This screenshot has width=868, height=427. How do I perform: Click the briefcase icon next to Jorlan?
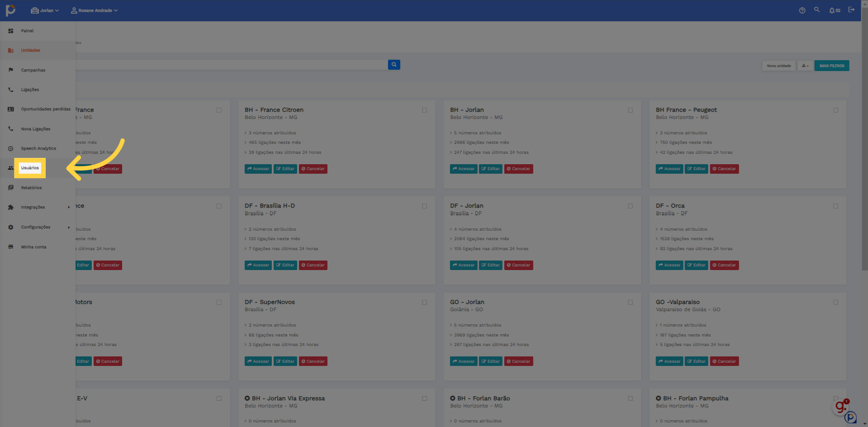(34, 10)
